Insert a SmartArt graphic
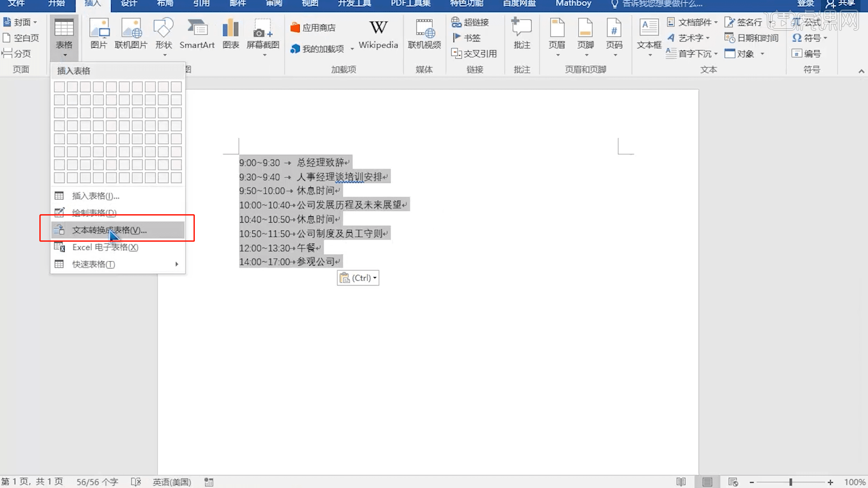Viewport: 868px width, 488px height. tap(197, 34)
